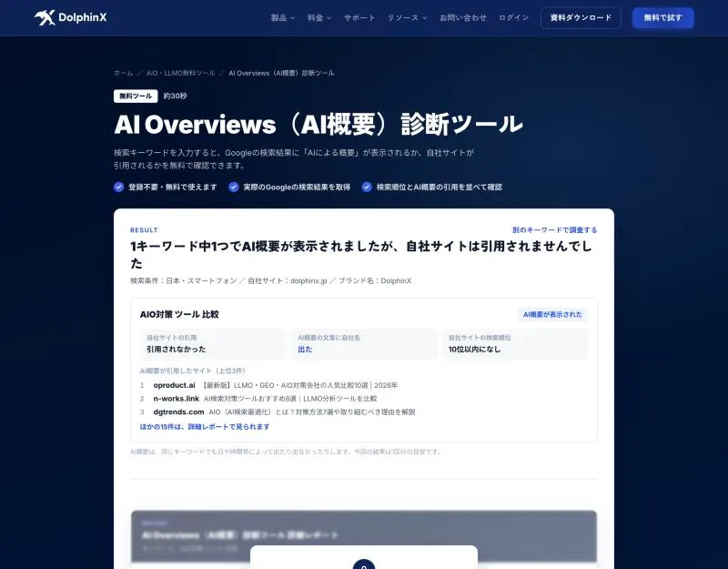Select the 引用されなかった result value

tap(176, 350)
